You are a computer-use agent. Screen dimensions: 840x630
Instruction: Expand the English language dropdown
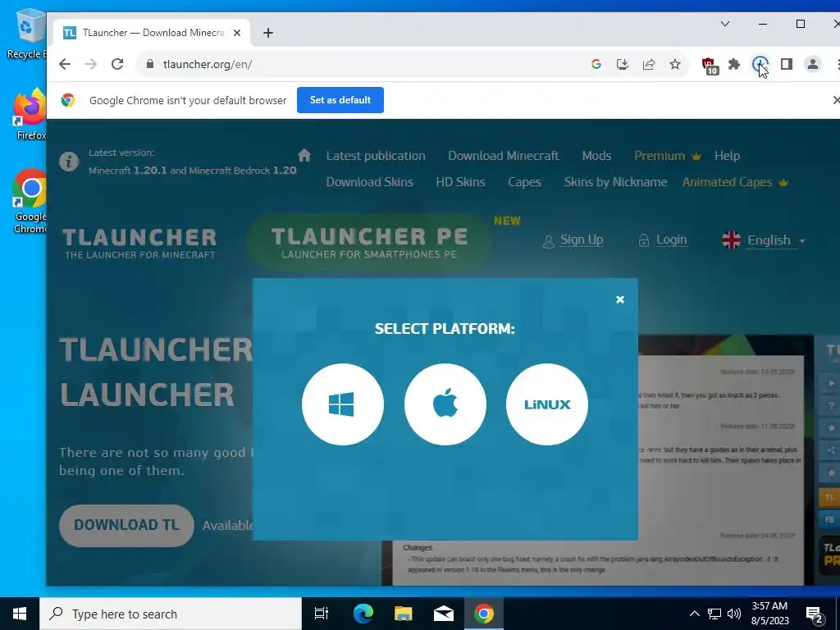[x=764, y=240]
